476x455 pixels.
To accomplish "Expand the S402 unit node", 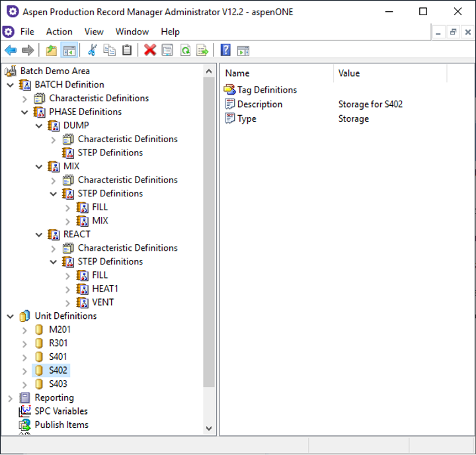I will [24, 370].
